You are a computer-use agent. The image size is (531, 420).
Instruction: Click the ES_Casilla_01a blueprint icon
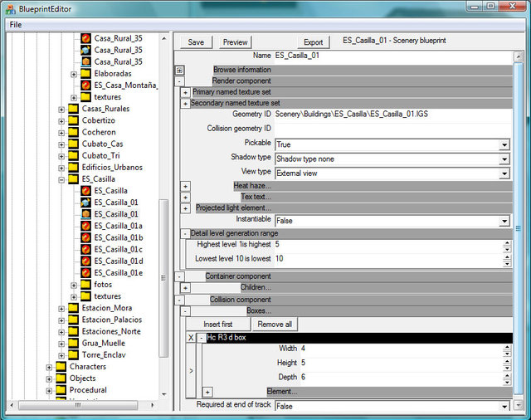pyautogui.click(x=85, y=226)
